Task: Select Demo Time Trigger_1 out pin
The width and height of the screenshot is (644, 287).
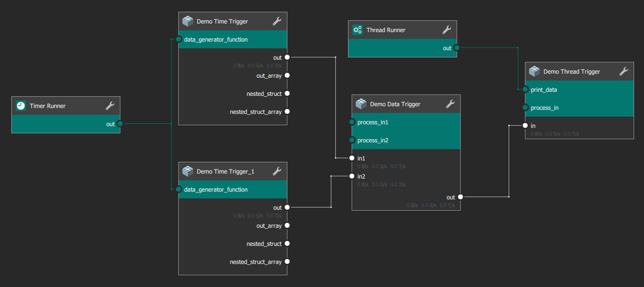Action: pos(287,207)
